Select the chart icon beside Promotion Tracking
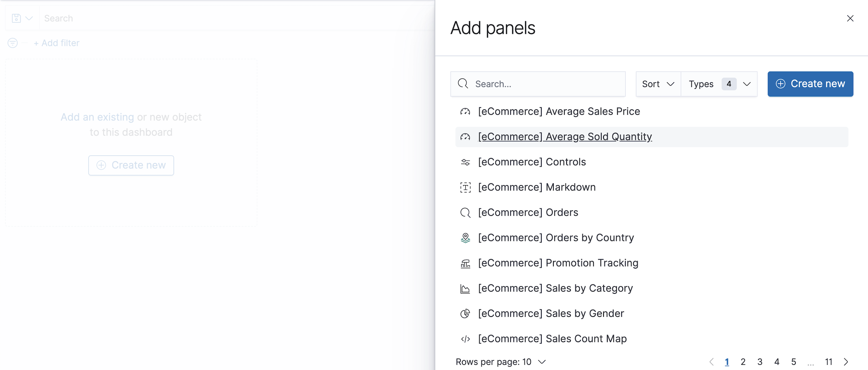Viewport: 868px width, 370px height. 466,263
